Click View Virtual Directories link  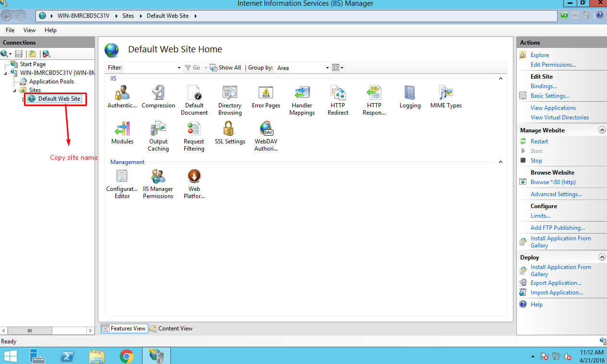[x=559, y=117]
